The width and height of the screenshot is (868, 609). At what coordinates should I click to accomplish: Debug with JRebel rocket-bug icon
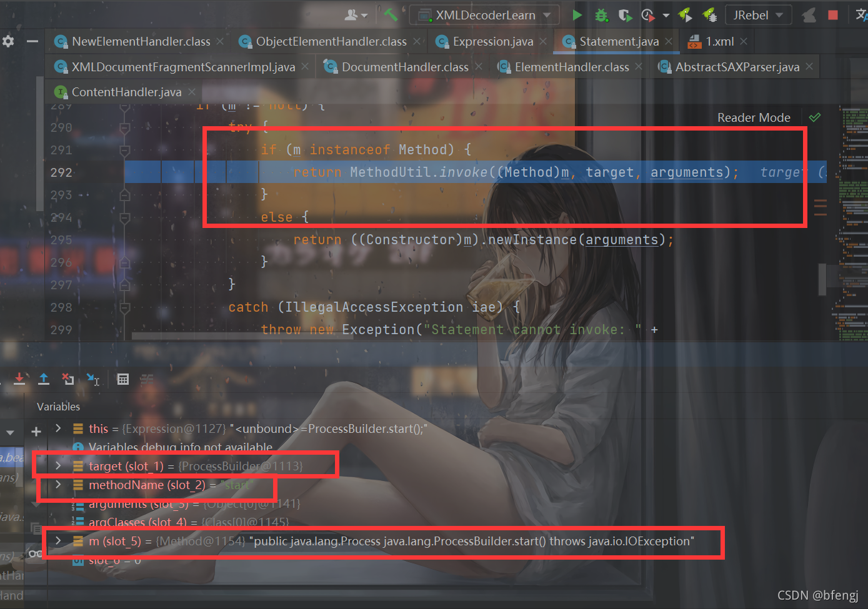pyautogui.click(x=709, y=14)
